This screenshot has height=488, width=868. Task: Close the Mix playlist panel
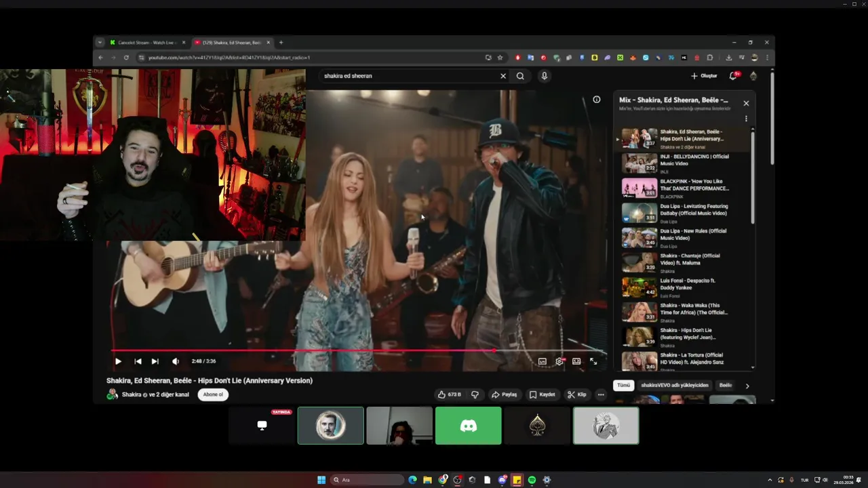(746, 103)
